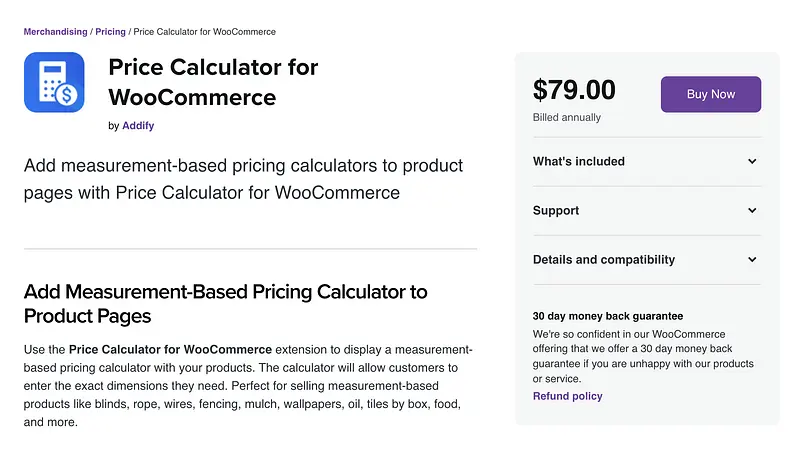This screenshot has width=799, height=451.
Task: Click the What's included heading
Action: click(x=578, y=161)
